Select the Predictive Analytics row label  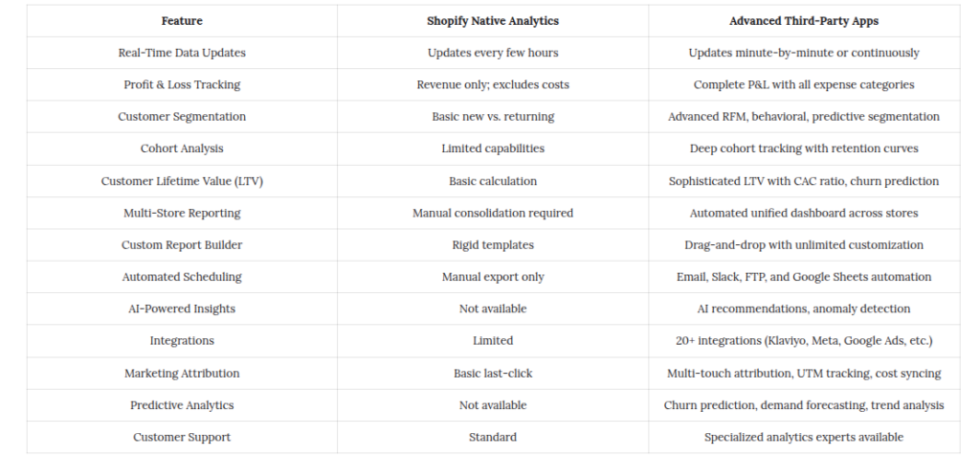[182, 405]
